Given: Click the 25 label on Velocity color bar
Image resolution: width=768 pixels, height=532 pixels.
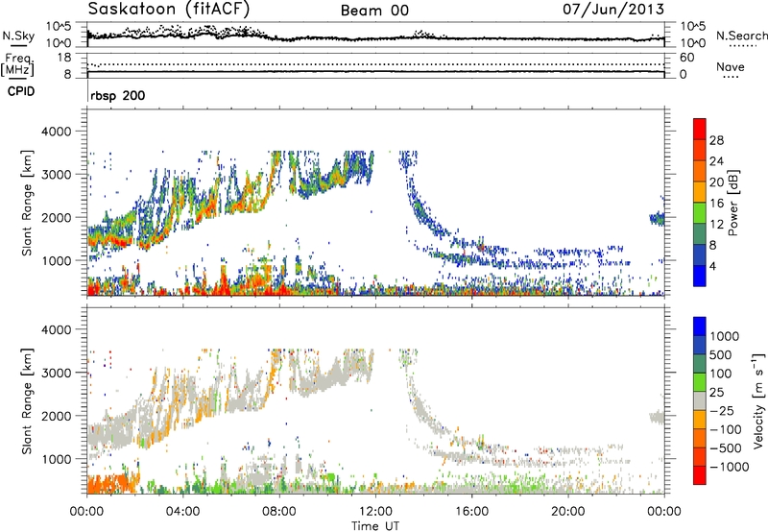Looking at the screenshot, I should (717, 392).
